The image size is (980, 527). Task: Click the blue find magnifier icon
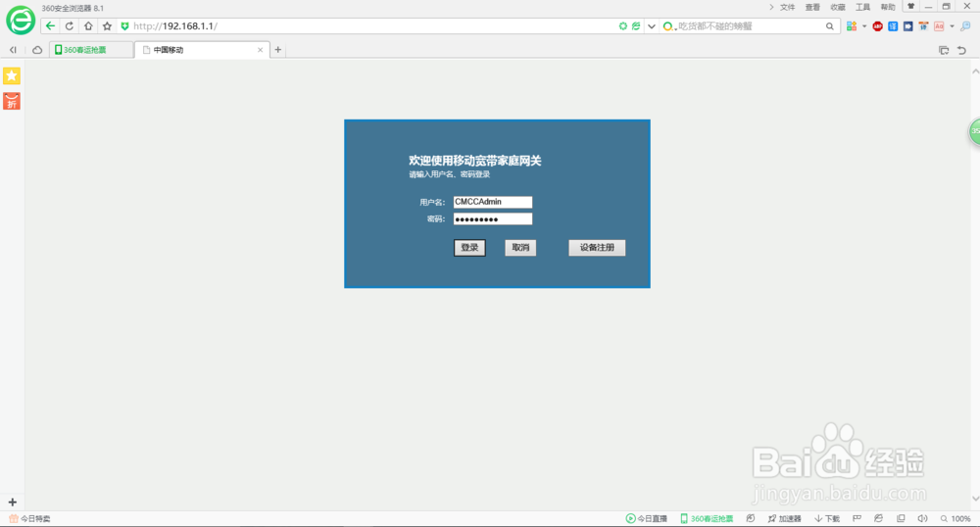[965, 26]
